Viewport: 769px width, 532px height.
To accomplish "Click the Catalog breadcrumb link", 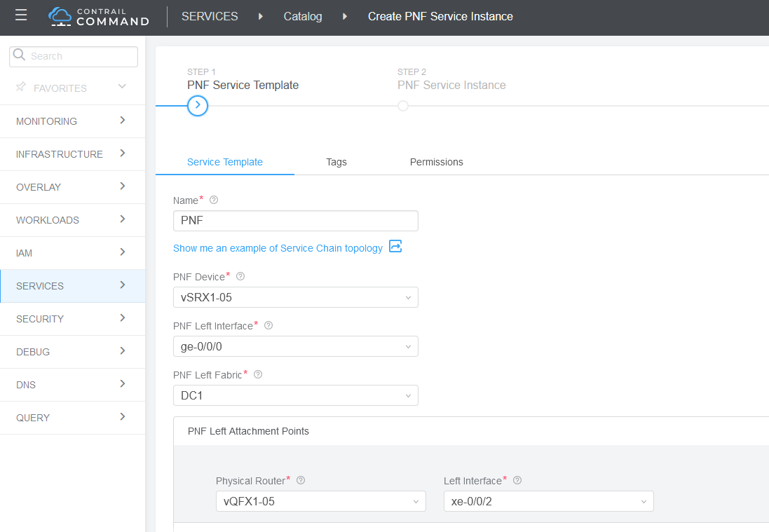I will pos(302,16).
